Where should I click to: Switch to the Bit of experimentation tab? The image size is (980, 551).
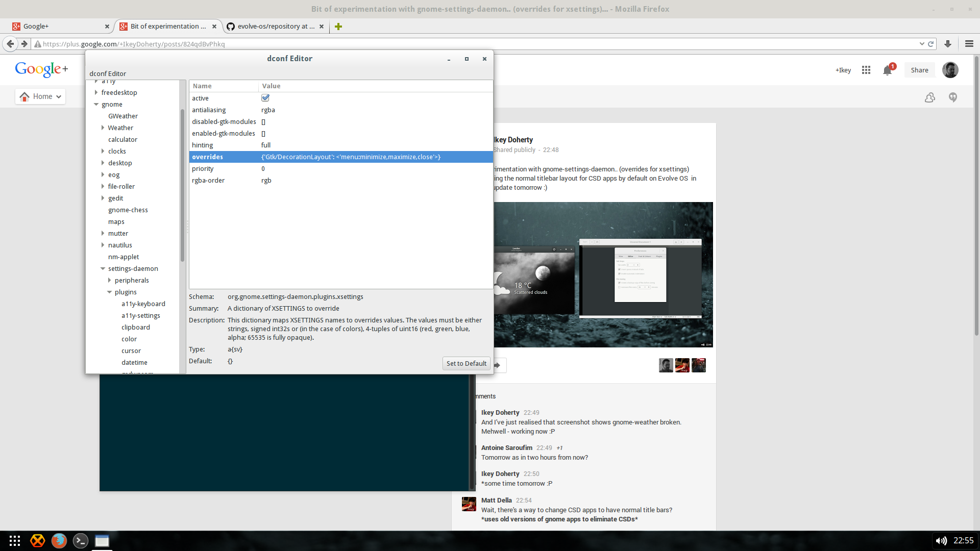coord(168,27)
